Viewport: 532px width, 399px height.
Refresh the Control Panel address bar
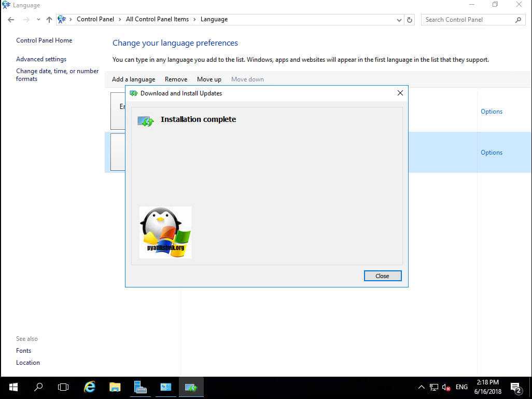click(410, 20)
